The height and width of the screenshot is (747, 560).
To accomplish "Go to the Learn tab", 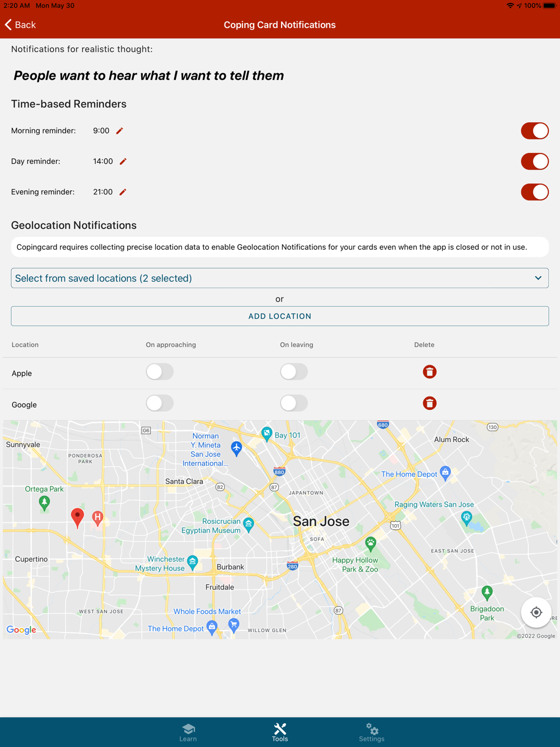I will (x=188, y=732).
